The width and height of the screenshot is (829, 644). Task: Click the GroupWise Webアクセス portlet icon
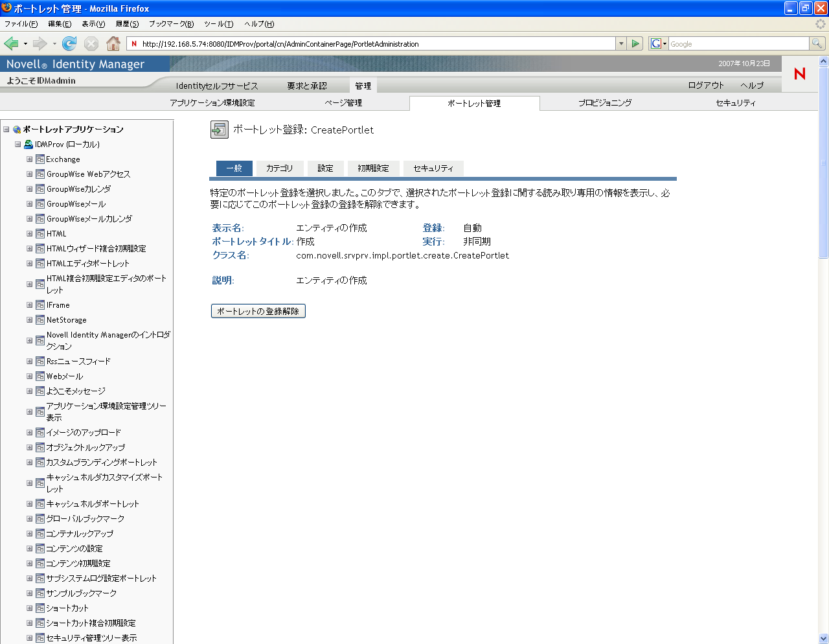(40, 174)
